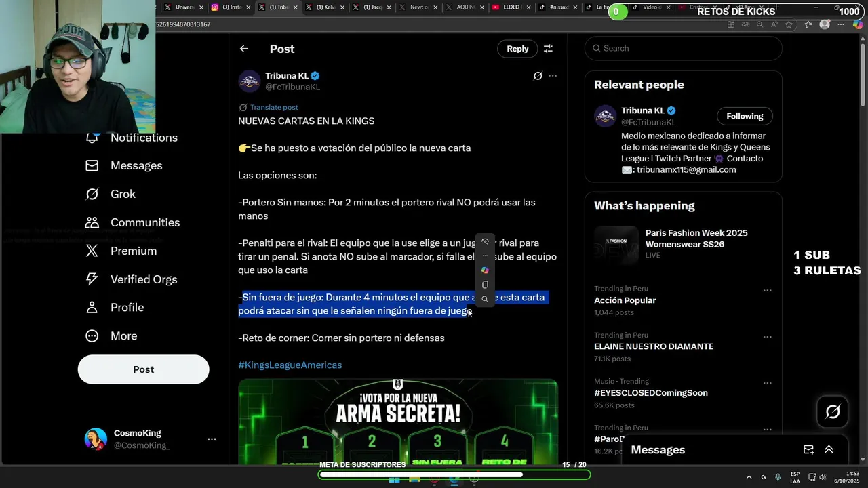This screenshot has width=868, height=488.
Task: Click the Following button for Tribuna KL
Action: click(745, 116)
